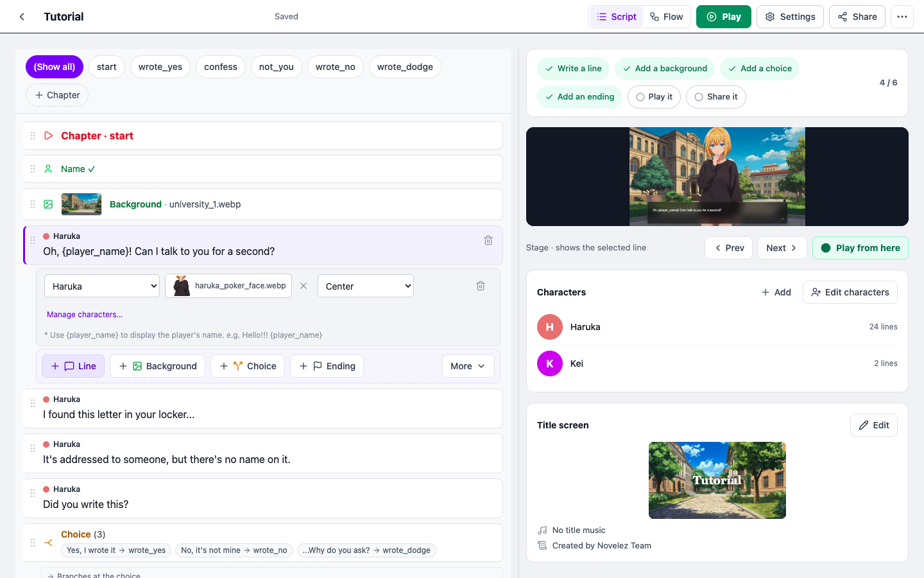The width and height of the screenshot is (924, 578).
Task: Open project Settings
Action: click(790, 17)
